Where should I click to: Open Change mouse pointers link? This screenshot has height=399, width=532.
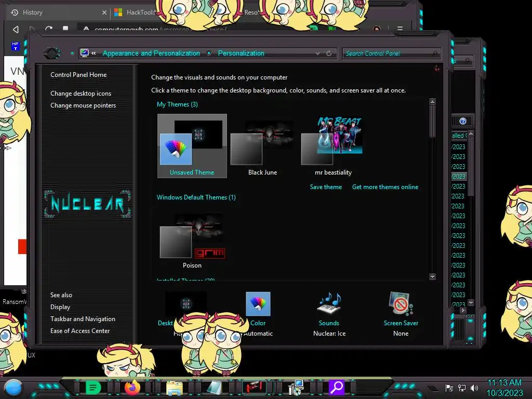(x=83, y=105)
